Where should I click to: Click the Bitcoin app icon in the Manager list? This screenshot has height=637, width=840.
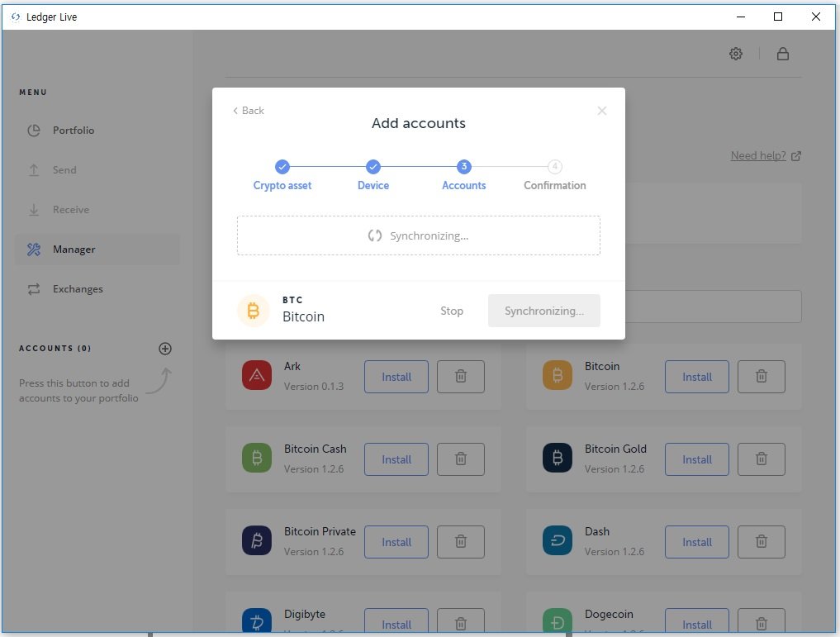tap(558, 375)
